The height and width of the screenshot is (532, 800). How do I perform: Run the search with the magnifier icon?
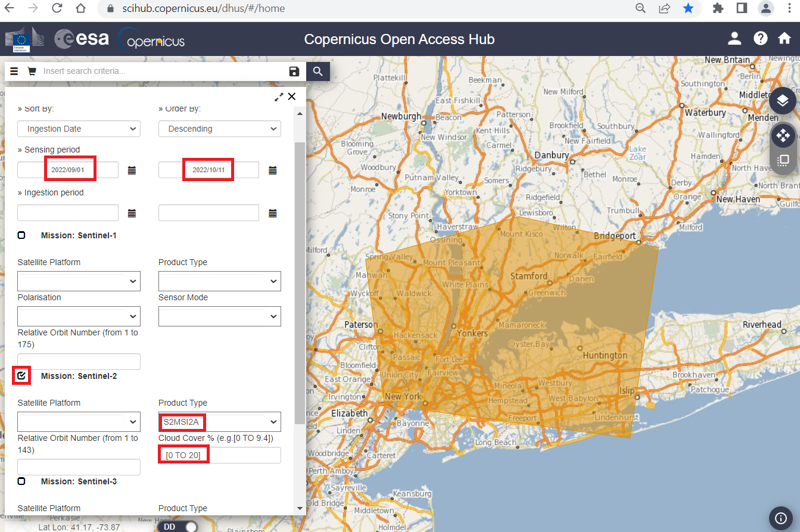coord(317,71)
